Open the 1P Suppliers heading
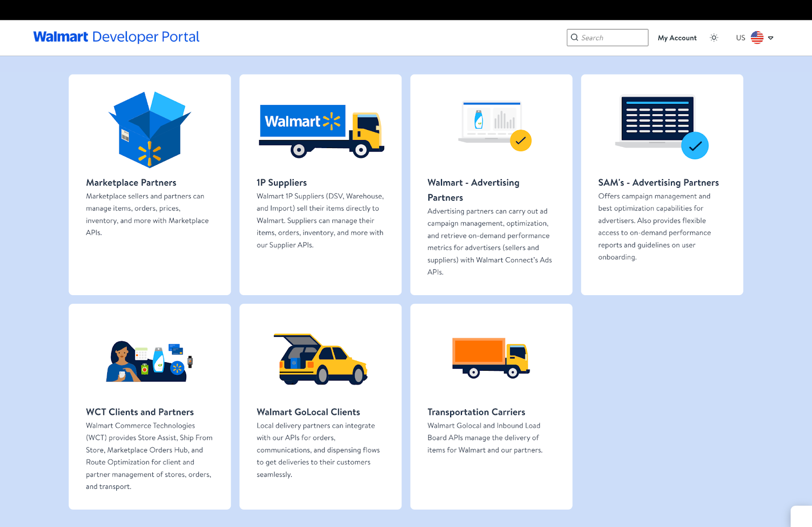Viewport: 812px width, 527px height. 282,183
